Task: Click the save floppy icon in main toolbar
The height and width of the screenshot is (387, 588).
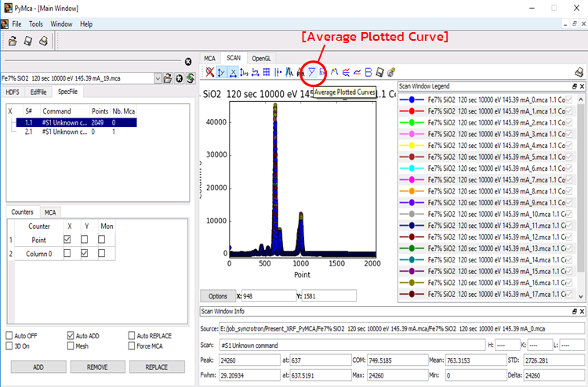Action: (28, 41)
